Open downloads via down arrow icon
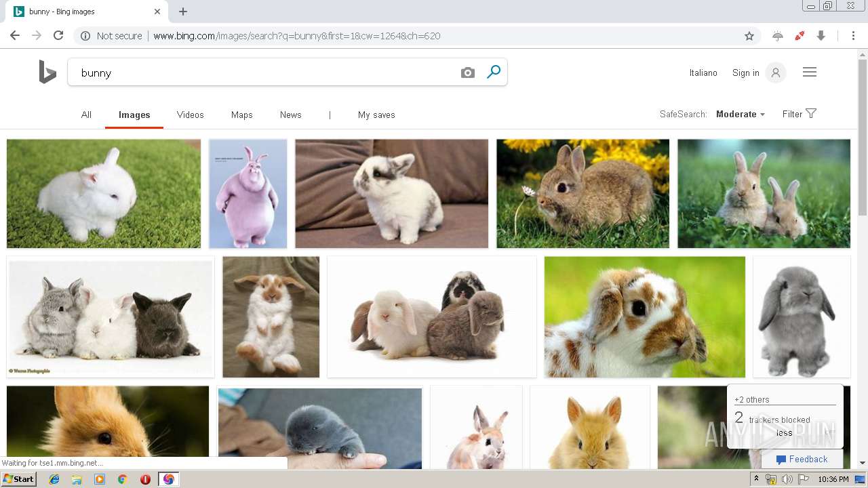Screen dimensions: 868x488 (821, 36)
